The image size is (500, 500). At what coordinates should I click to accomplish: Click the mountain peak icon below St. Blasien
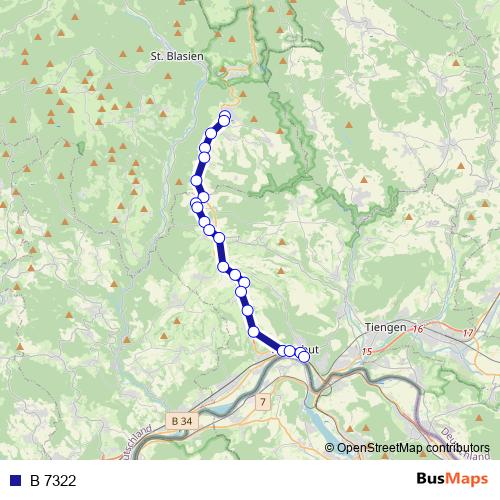(168, 76)
